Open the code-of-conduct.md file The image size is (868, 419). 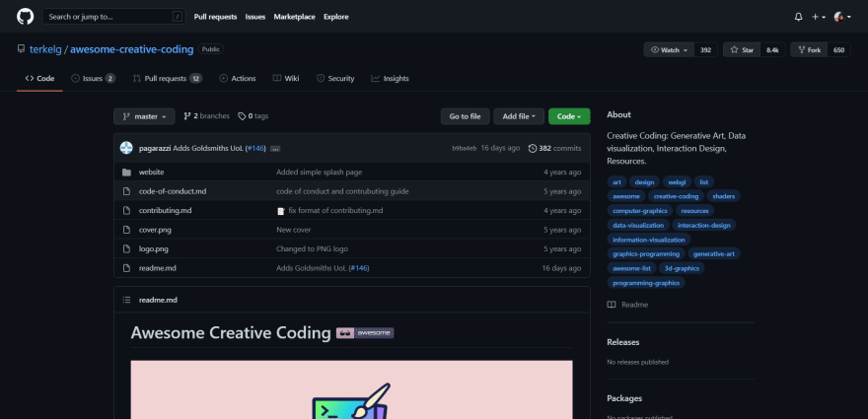pyautogui.click(x=173, y=191)
